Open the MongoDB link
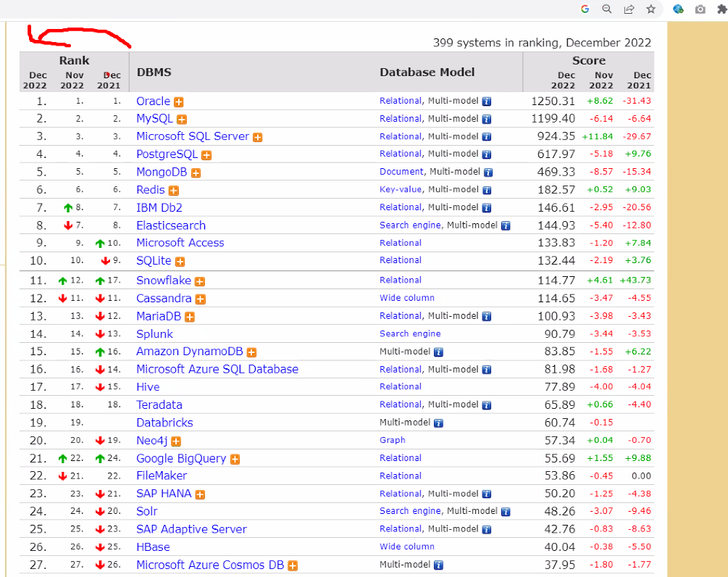This screenshot has width=728, height=577. (x=162, y=172)
